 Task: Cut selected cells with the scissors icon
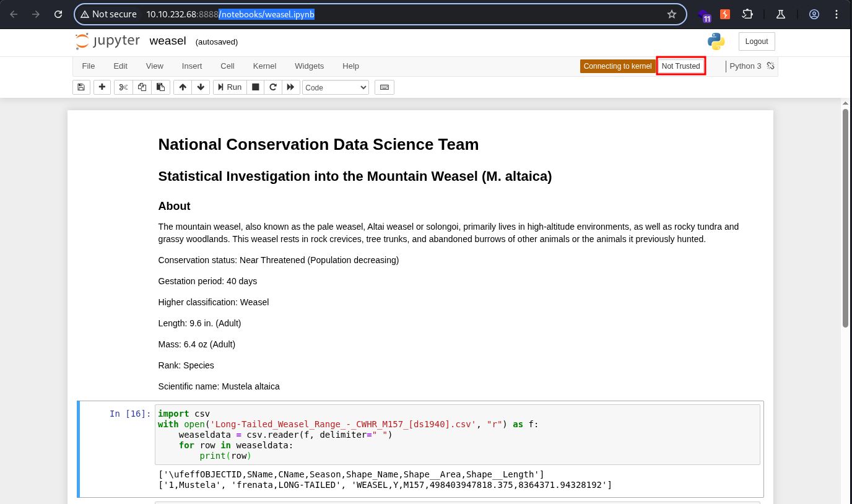coord(123,87)
